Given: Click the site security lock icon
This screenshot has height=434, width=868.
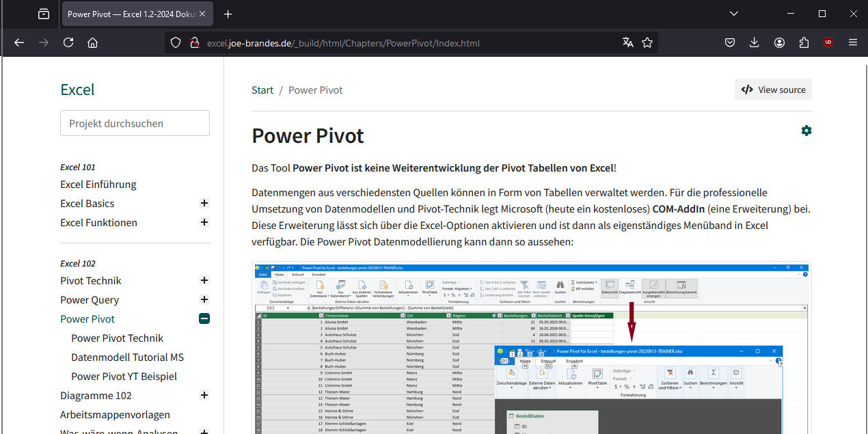Looking at the screenshot, I should pyautogui.click(x=194, y=42).
